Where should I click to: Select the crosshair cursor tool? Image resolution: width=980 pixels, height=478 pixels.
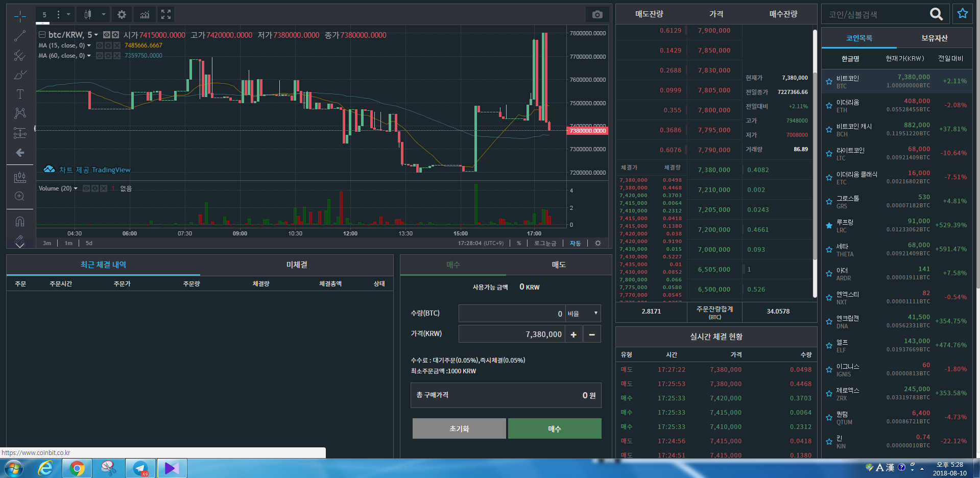20,16
